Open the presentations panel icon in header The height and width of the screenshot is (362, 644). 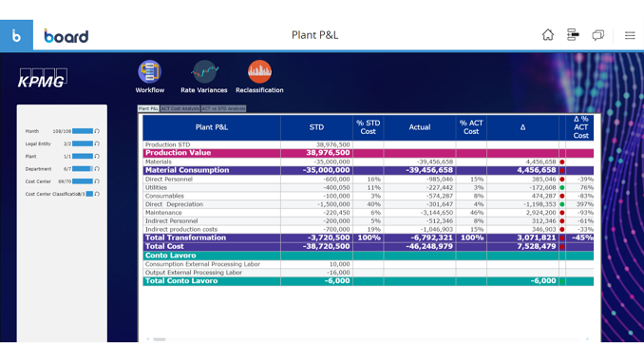573,35
